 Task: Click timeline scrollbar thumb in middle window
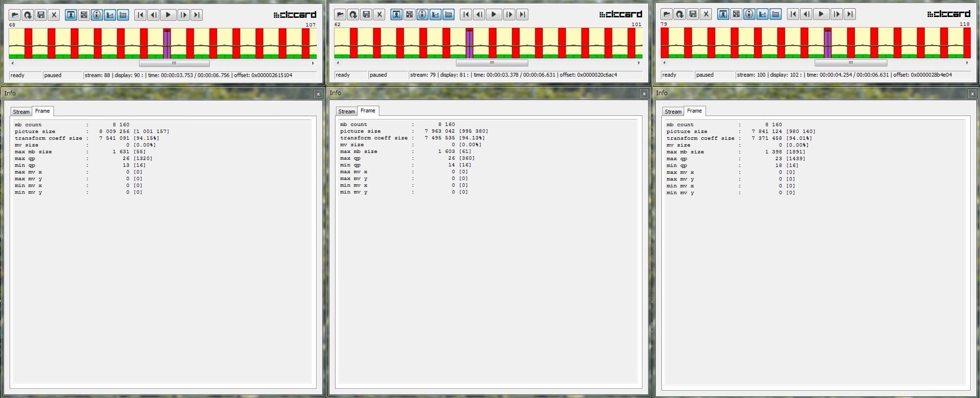coord(492,63)
